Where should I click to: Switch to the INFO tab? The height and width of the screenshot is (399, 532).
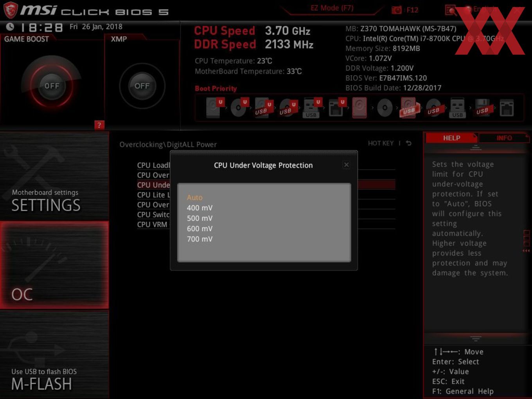click(x=504, y=138)
